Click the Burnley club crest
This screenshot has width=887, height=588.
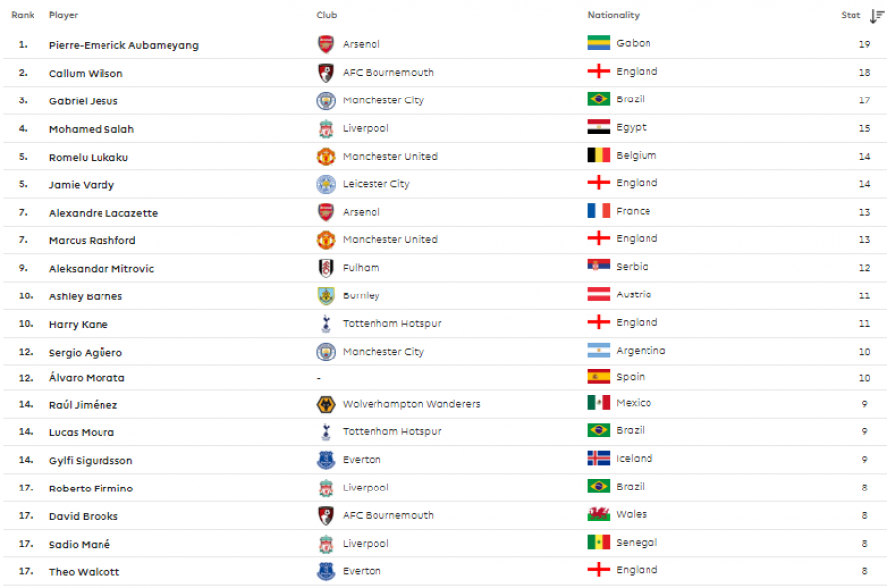coord(326,295)
